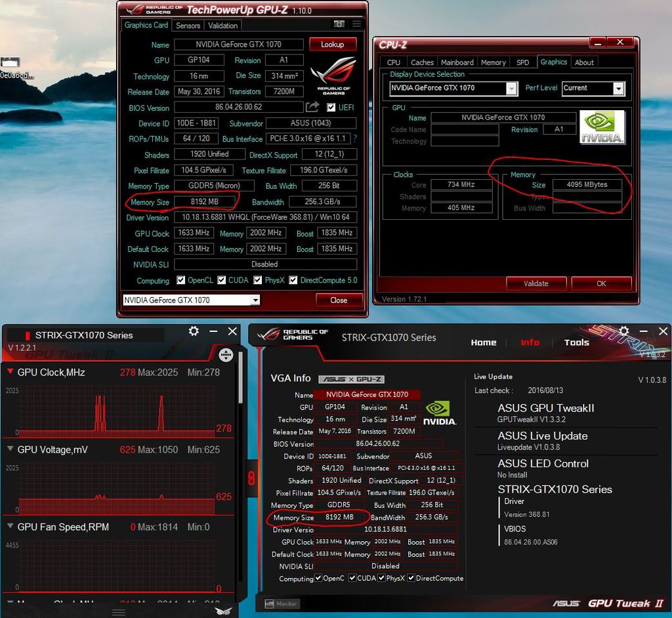Click the owl icon at monitor panel bottom
The width and height of the screenshot is (672, 618).
click(223, 611)
